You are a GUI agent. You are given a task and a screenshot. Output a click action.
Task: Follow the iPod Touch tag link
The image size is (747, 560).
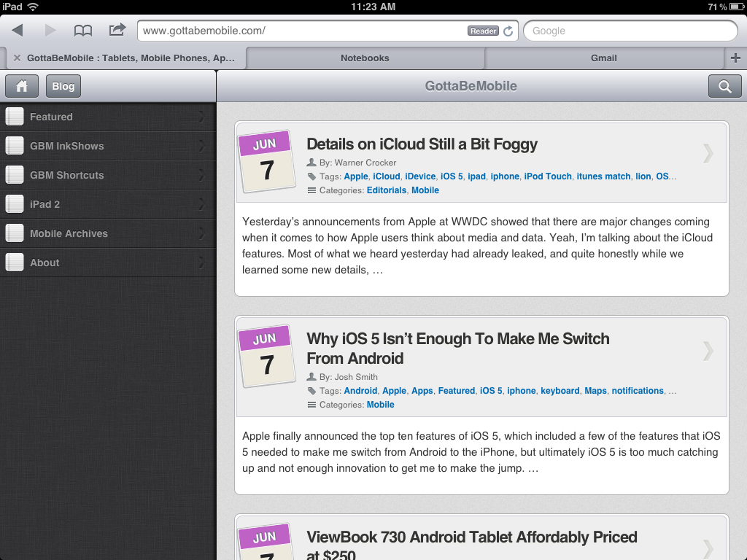(548, 176)
